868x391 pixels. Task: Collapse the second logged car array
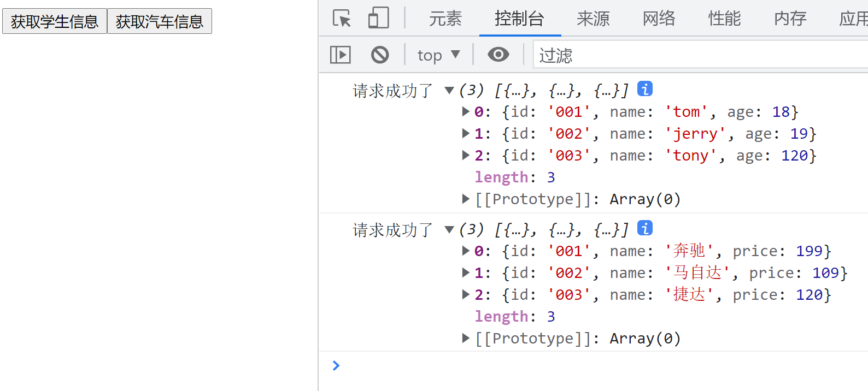point(449,229)
